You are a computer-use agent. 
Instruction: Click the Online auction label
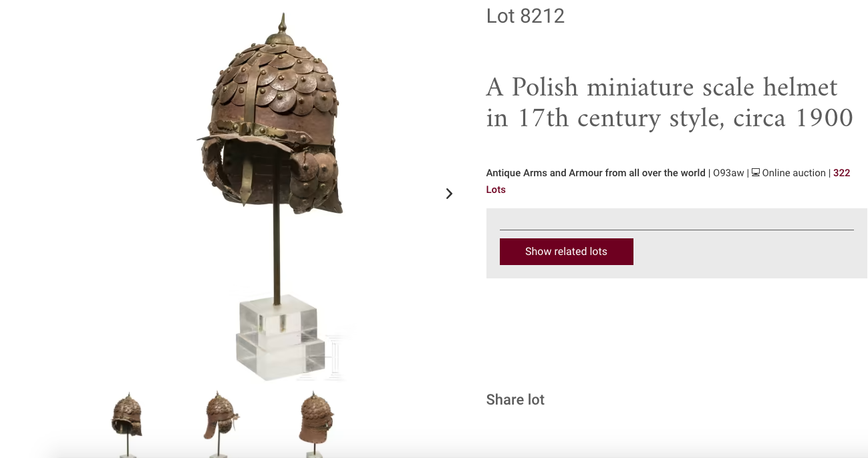coord(794,173)
